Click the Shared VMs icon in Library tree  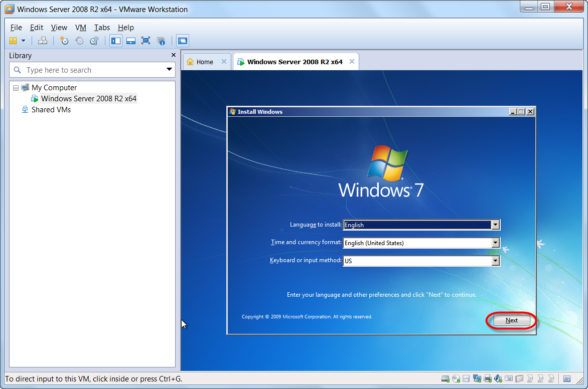[x=25, y=109]
